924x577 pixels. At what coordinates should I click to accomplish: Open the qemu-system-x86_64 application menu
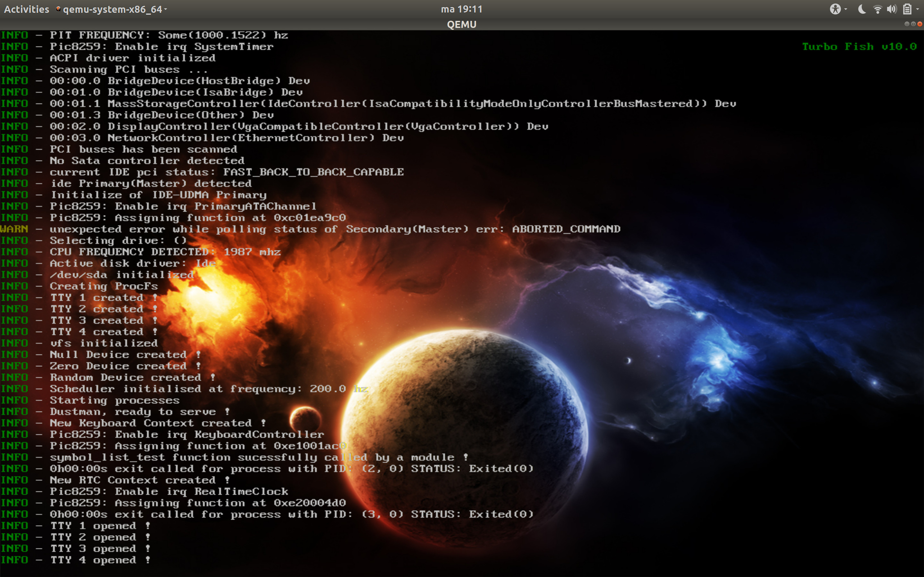[112, 9]
